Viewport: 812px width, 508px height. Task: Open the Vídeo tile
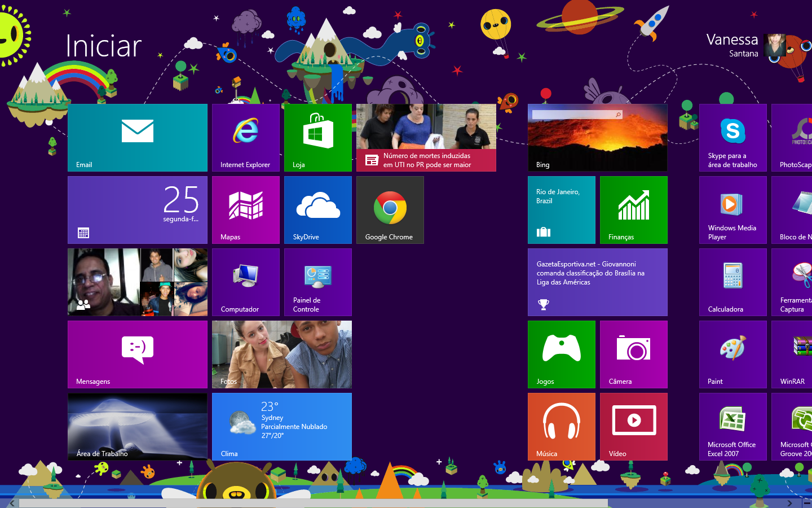pos(634,427)
